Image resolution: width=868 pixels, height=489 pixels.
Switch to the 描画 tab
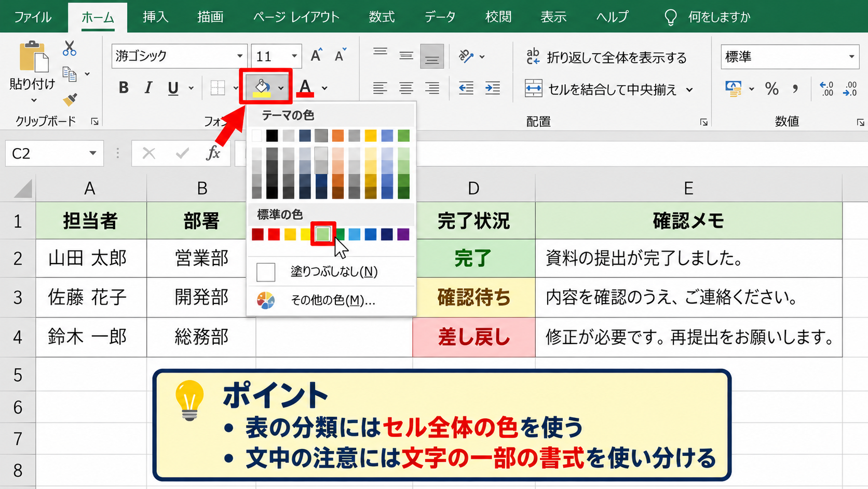[210, 17]
